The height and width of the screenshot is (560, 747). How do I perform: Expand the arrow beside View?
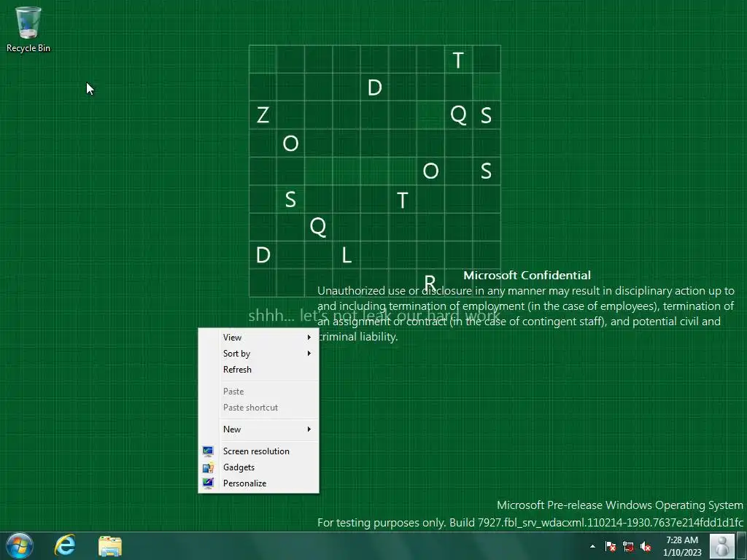309,337
